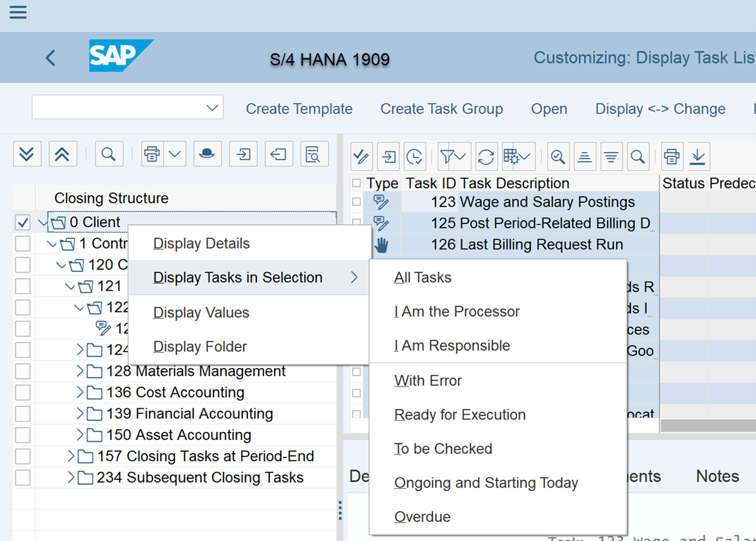Click the search icon in Closing Structure toolbar
The width and height of the screenshot is (756, 541).
point(108,155)
